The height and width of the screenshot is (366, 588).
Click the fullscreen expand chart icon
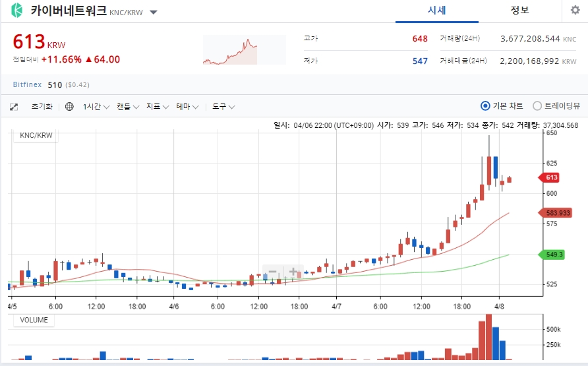coord(14,107)
